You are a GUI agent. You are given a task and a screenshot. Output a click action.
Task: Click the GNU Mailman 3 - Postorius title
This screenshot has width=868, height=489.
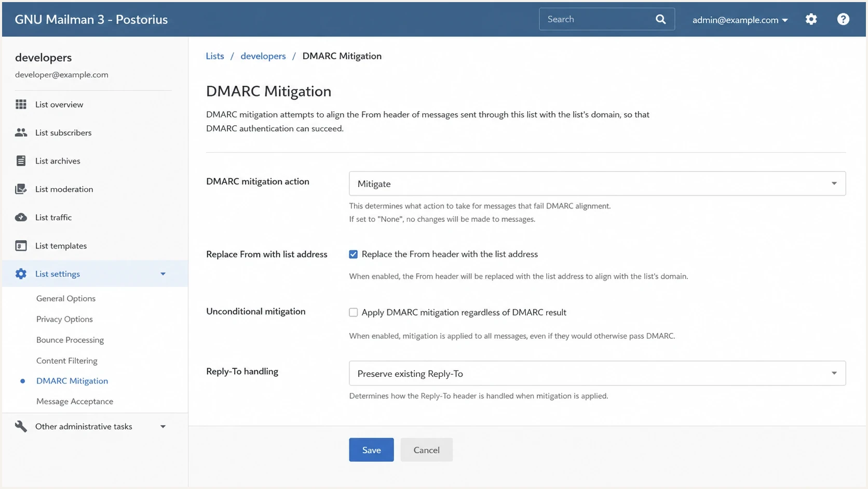pyautogui.click(x=91, y=19)
